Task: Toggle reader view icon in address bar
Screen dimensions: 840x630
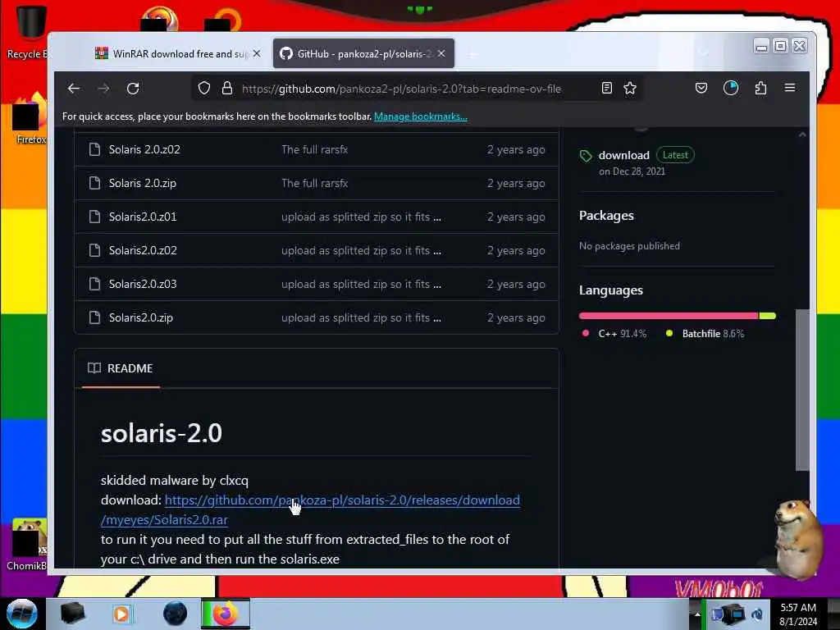Action: (x=606, y=88)
